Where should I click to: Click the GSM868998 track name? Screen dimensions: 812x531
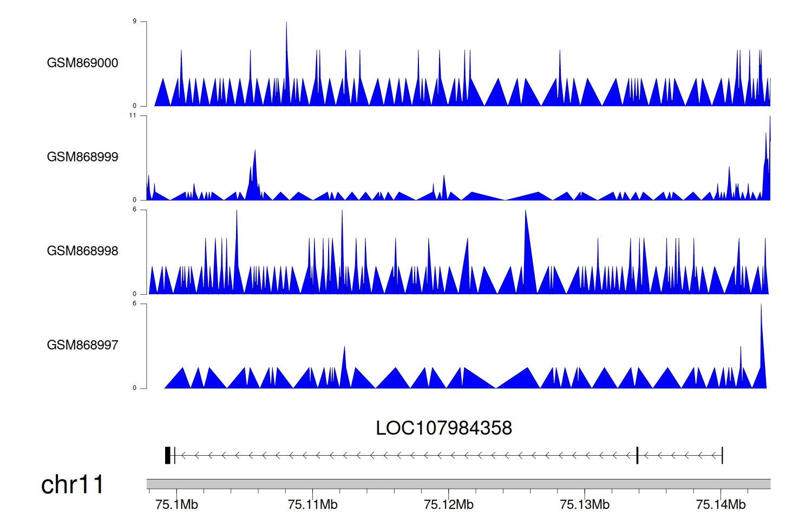tap(82, 251)
